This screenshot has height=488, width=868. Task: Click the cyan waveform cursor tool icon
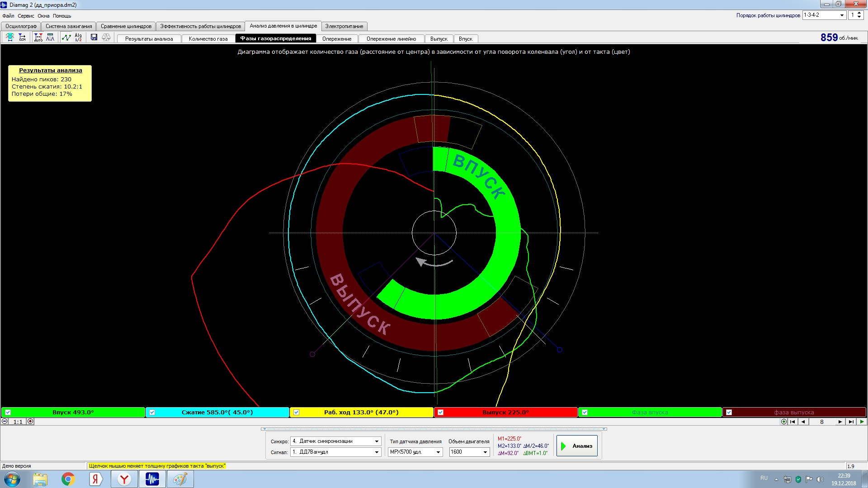[x=10, y=38]
